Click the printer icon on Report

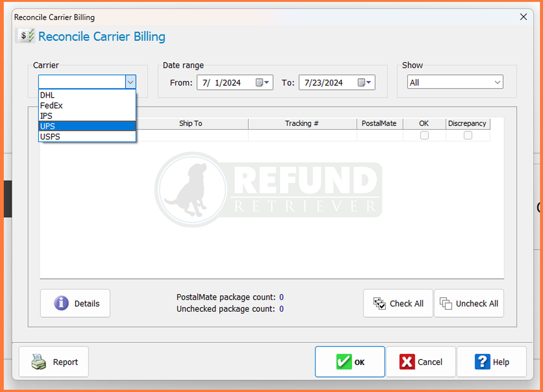[39, 362]
